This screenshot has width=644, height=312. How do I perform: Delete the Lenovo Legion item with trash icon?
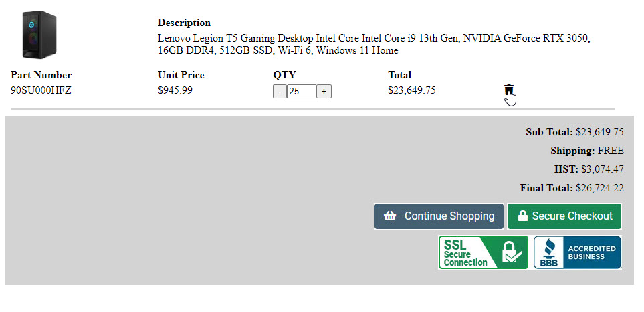point(509,91)
